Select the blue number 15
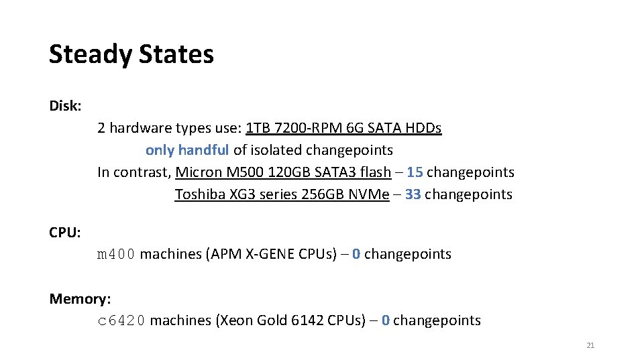This screenshot has height=362, width=644. point(415,172)
